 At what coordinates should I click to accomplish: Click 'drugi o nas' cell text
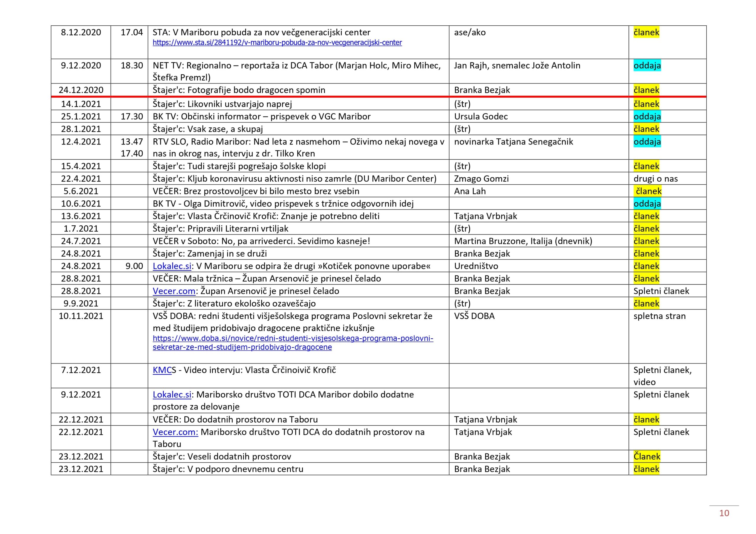(655, 179)
